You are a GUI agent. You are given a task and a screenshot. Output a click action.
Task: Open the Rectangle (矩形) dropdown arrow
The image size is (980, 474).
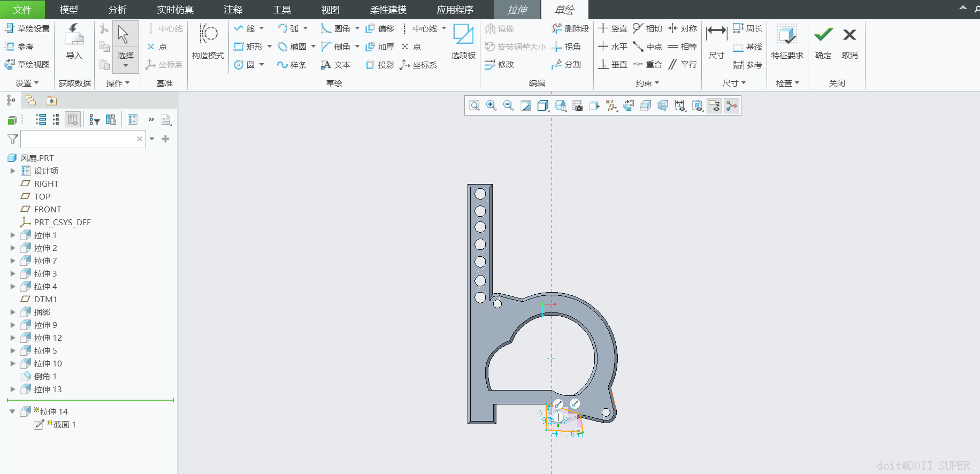pyautogui.click(x=270, y=47)
